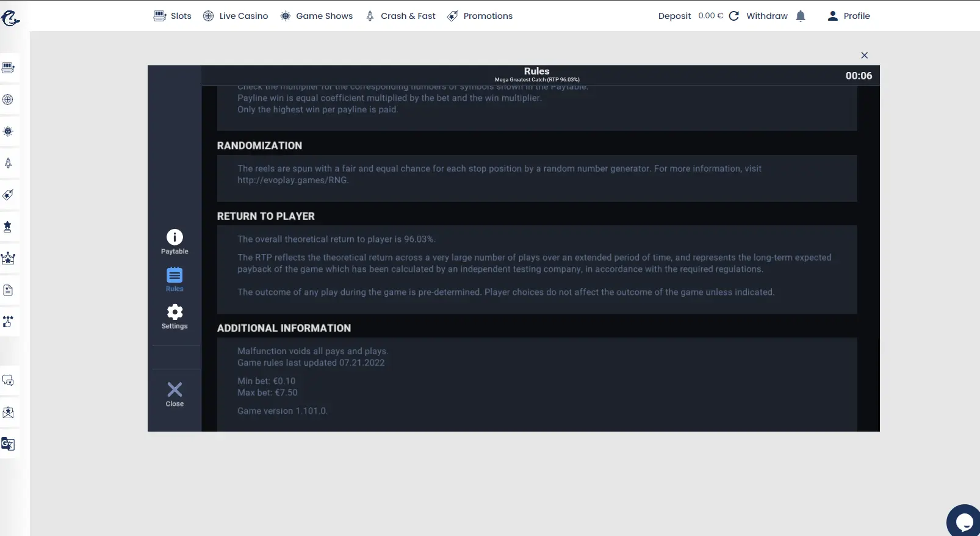Viewport: 980px width, 536px height.
Task: Click 'Malfunction voids all pays and plays.' text
Action: coord(312,351)
